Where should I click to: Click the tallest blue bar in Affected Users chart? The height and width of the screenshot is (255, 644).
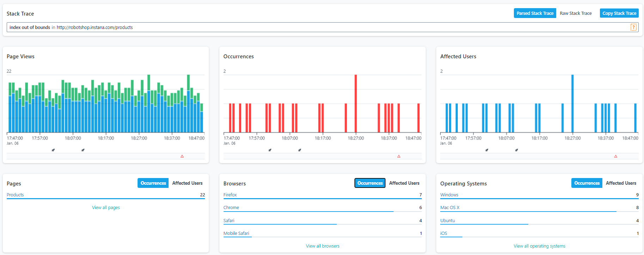572,103
